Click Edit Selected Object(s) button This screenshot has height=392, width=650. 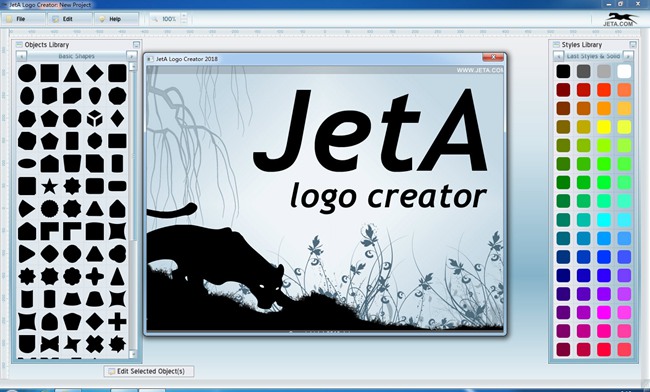(148, 371)
